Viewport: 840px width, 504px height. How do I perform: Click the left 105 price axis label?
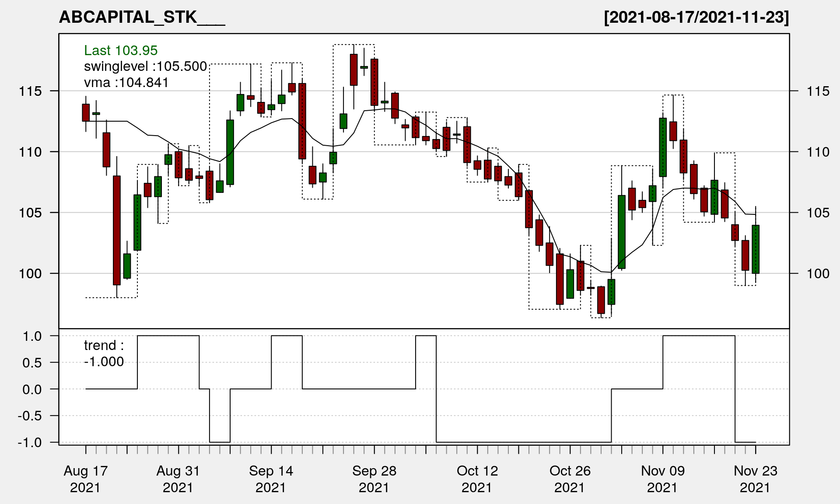[x=30, y=213]
